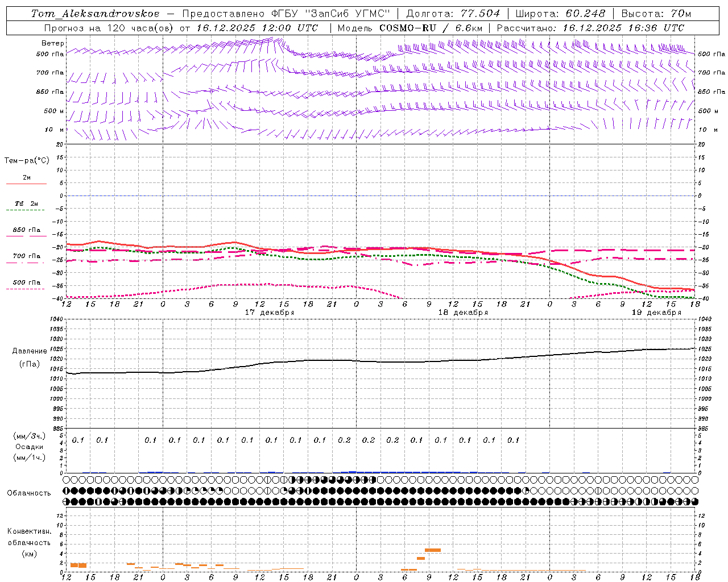
Task: Click the Ветер wind panel label
Action: coord(53,43)
